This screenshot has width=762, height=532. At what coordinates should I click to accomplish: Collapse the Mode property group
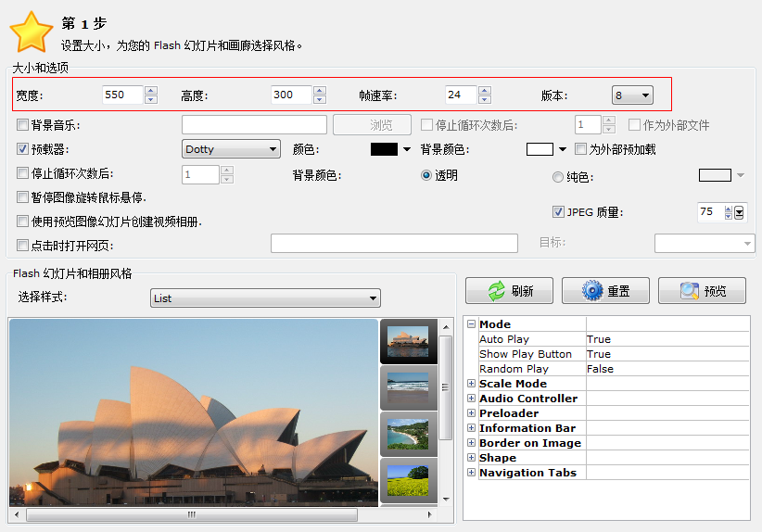[471, 323]
